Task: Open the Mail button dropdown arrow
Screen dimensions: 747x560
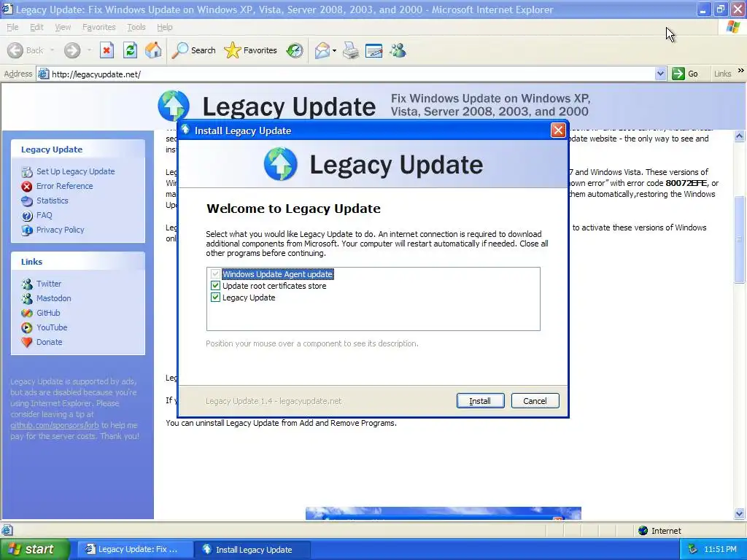Action: pyautogui.click(x=334, y=50)
